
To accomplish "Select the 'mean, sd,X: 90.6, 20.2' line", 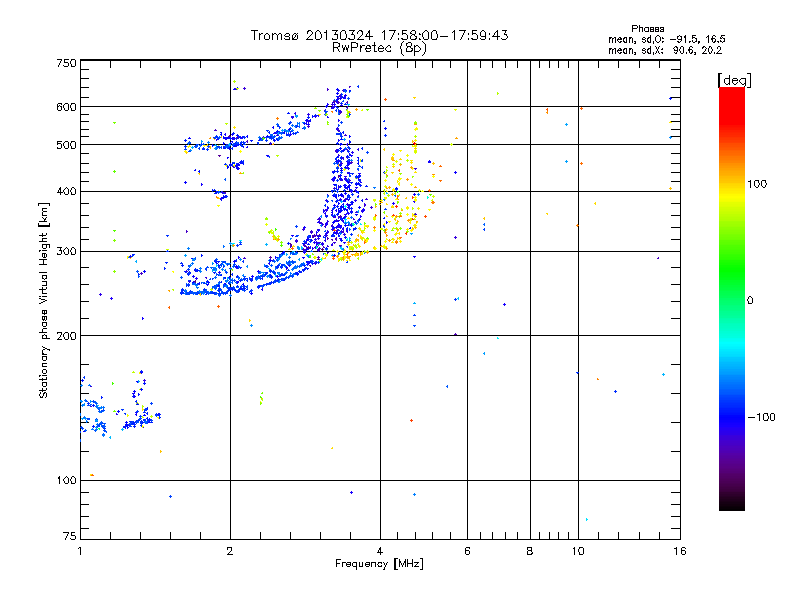I will point(665,51).
